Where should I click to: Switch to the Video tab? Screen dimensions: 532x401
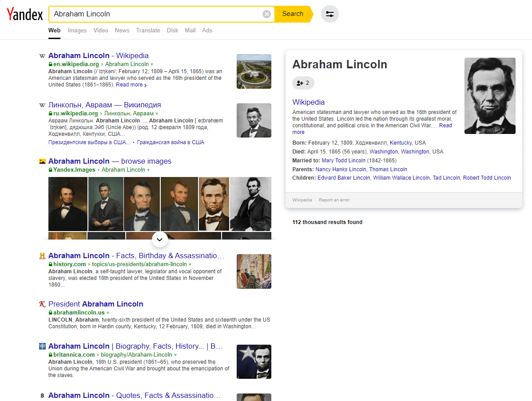pyautogui.click(x=101, y=31)
